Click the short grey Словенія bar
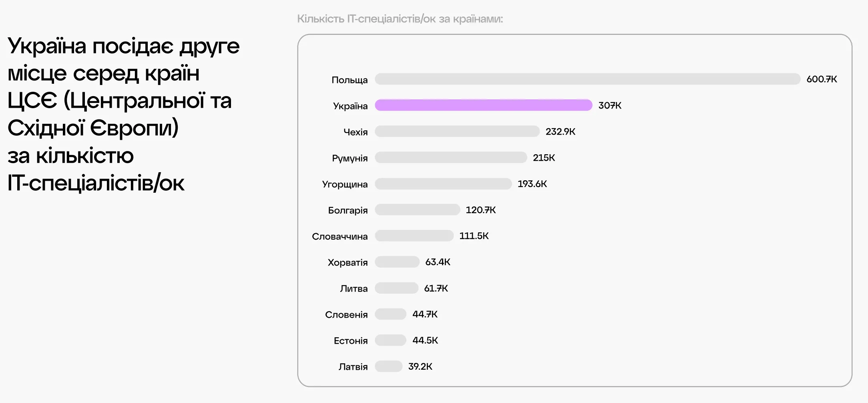This screenshot has height=403, width=868. pos(390,314)
